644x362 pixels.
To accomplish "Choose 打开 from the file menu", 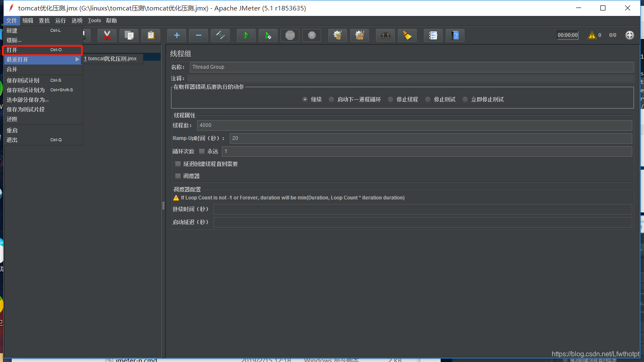I will [43, 50].
